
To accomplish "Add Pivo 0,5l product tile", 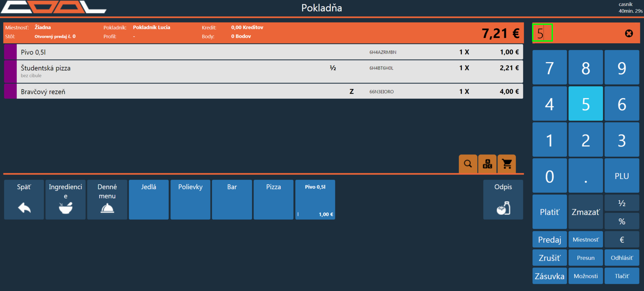I will (315, 200).
